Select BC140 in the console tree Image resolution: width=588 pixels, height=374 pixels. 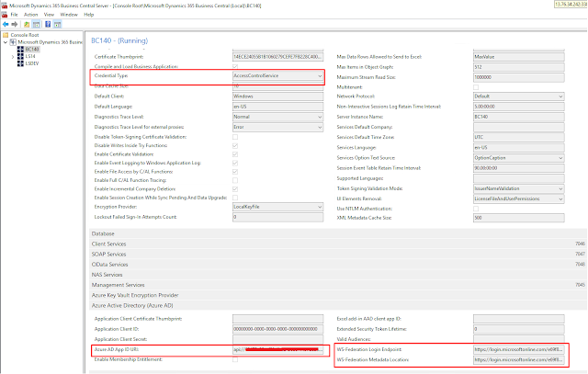(x=32, y=49)
